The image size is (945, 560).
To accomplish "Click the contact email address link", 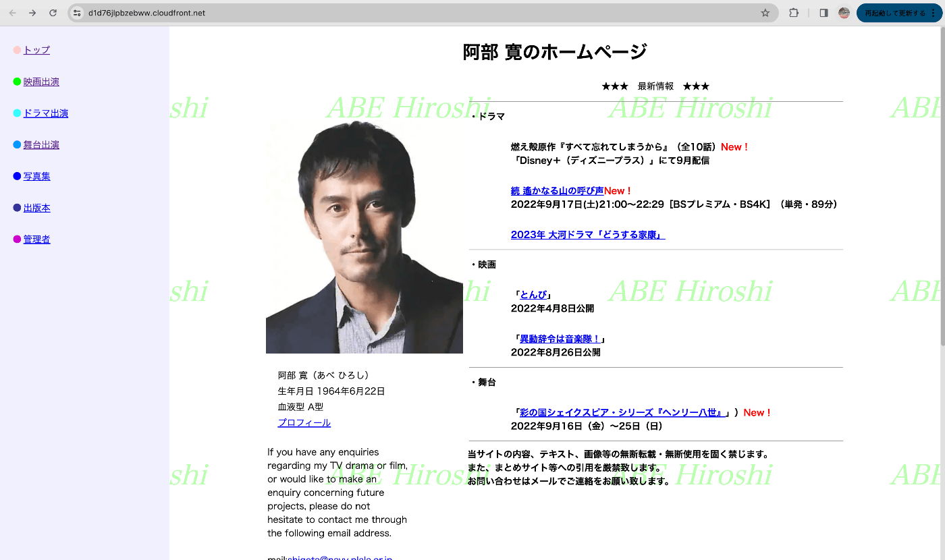I will click(340, 557).
